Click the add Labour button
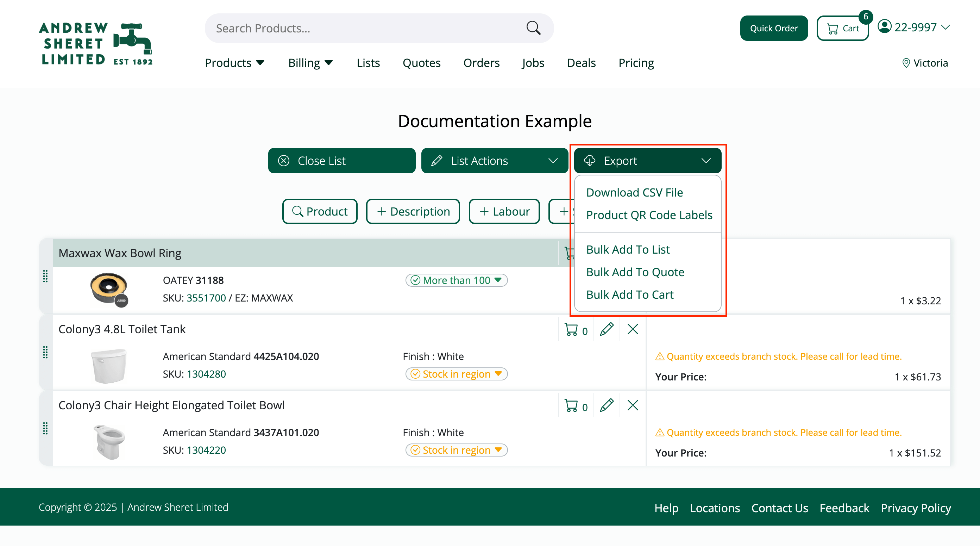The height and width of the screenshot is (546, 980). [504, 211]
